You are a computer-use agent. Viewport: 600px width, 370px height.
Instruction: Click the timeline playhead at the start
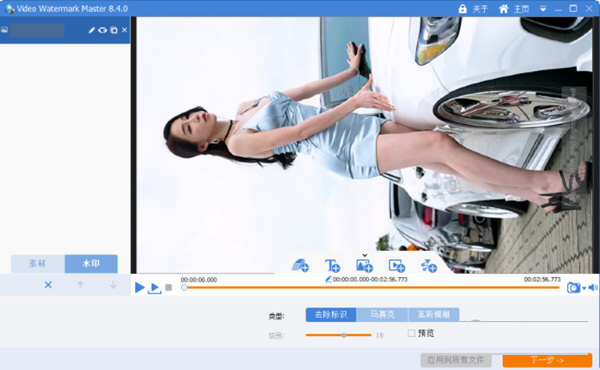click(184, 287)
